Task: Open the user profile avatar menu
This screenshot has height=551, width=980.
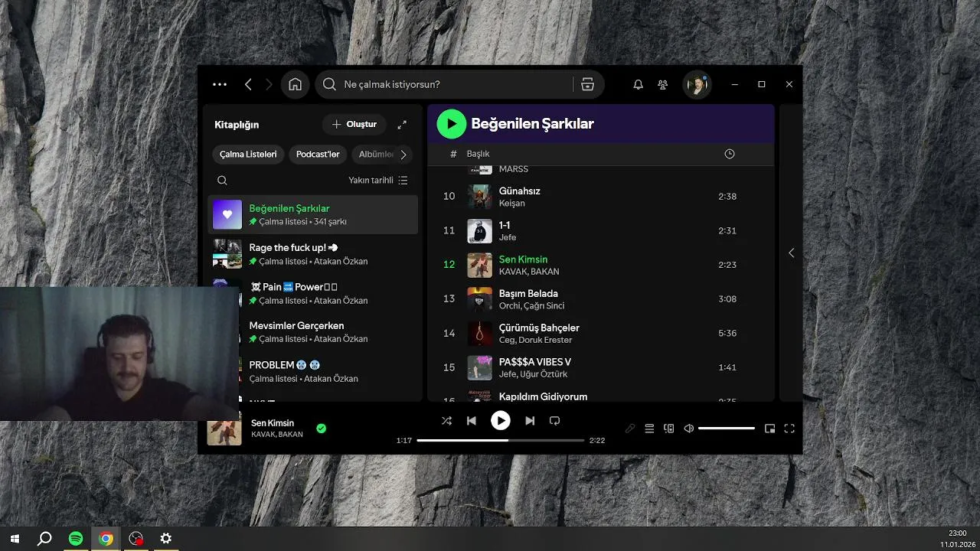Action: point(697,84)
